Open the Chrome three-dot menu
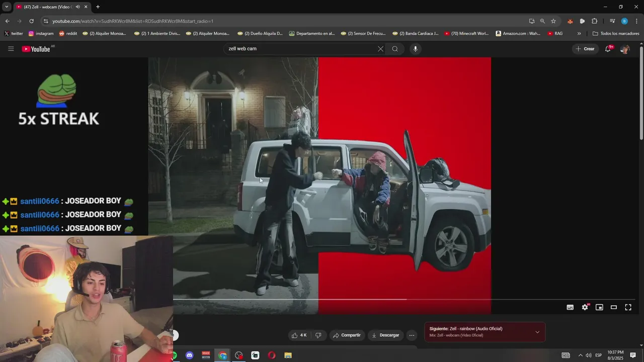This screenshot has height=362, width=644. point(637,21)
